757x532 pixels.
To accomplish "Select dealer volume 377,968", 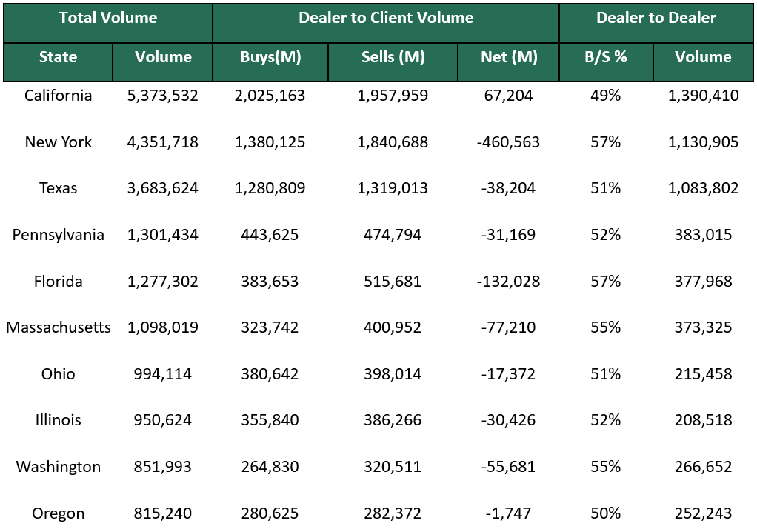I will [704, 281].
